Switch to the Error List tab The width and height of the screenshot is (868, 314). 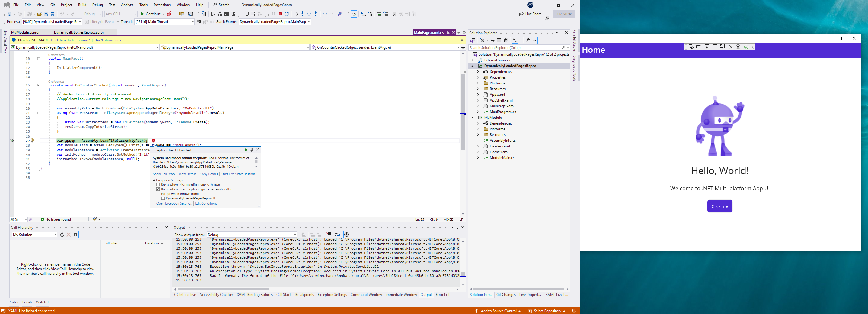[442, 294]
